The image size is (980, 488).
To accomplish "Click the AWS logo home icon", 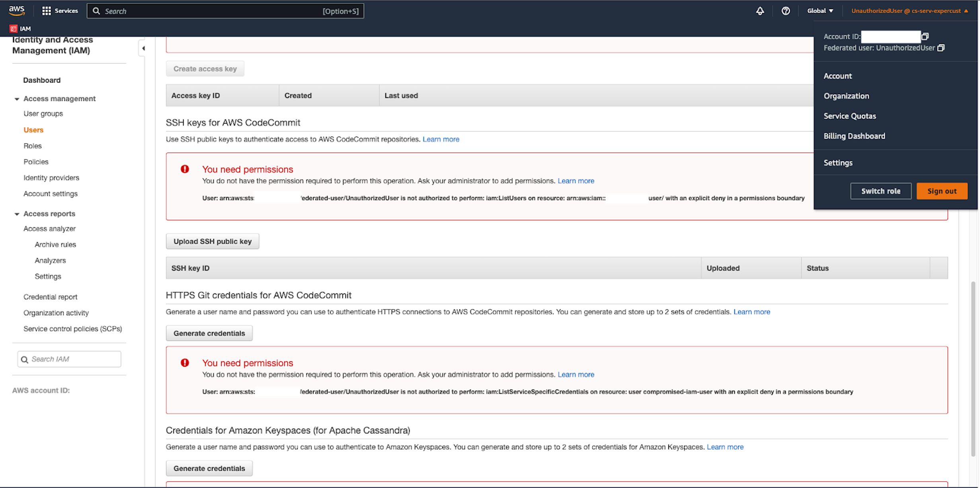I will 17,11.
